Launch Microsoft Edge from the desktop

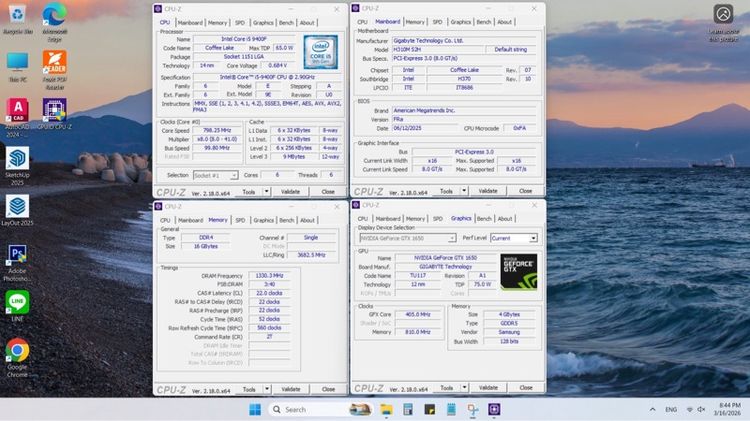click(55, 22)
